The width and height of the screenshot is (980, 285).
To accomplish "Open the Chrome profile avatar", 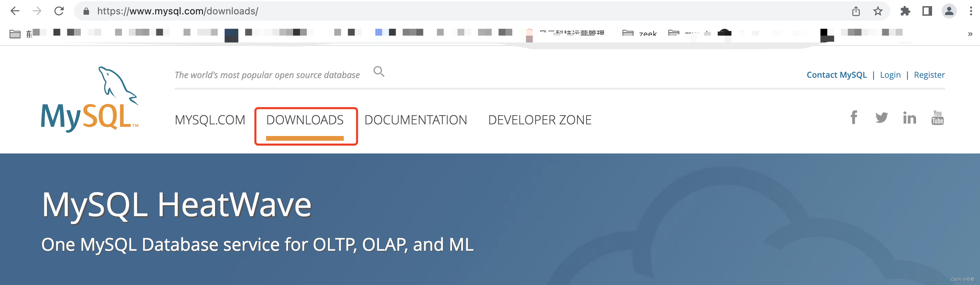I will pos(949,11).
